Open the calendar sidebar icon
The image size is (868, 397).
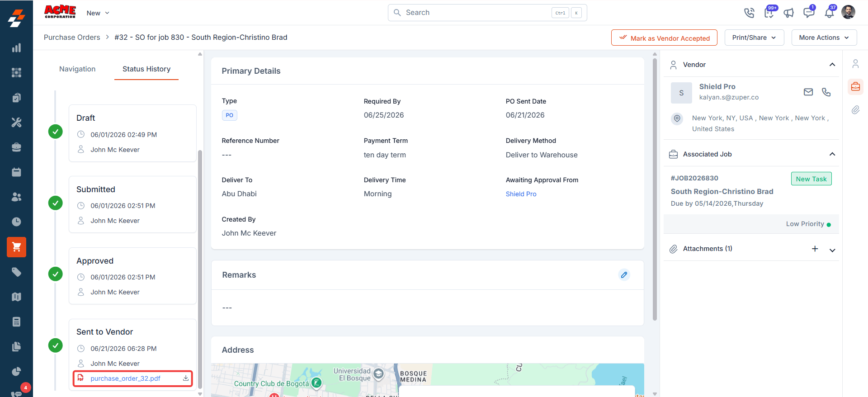(16, 172)
